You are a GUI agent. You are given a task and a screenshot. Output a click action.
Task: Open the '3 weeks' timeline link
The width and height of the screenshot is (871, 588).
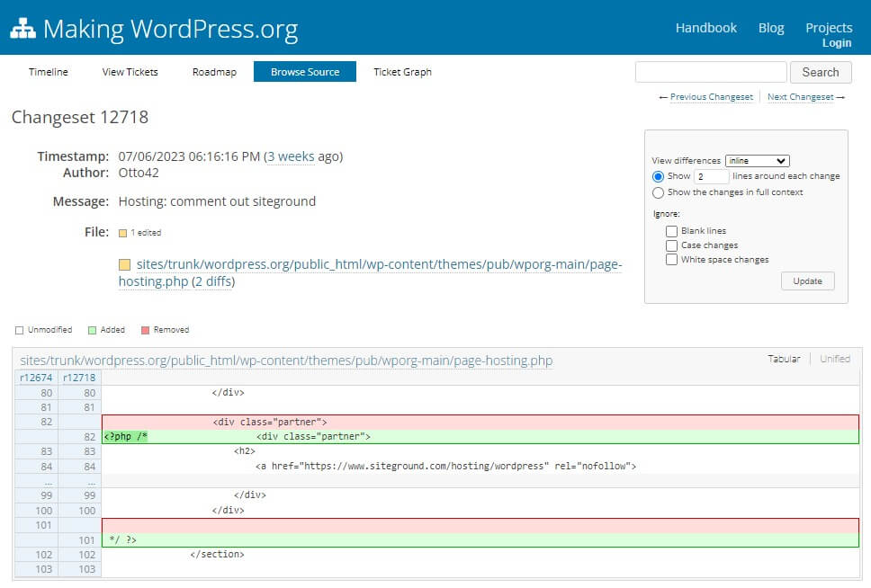click(x=291, y=157)
